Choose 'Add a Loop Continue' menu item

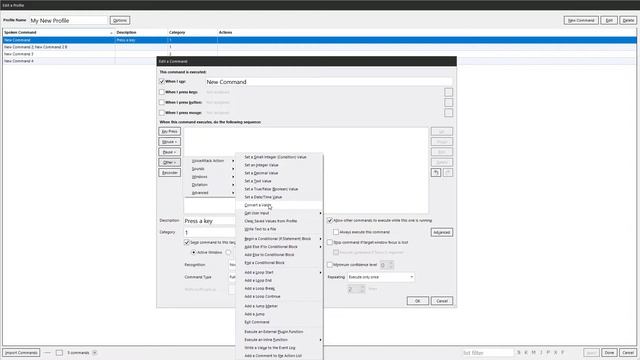(279, 297)
